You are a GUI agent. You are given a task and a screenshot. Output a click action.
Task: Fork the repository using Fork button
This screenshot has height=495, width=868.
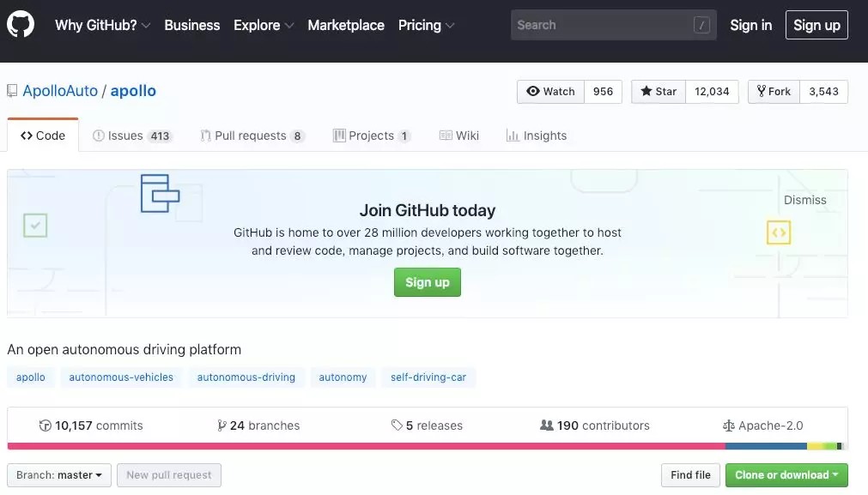click(774, 92)
